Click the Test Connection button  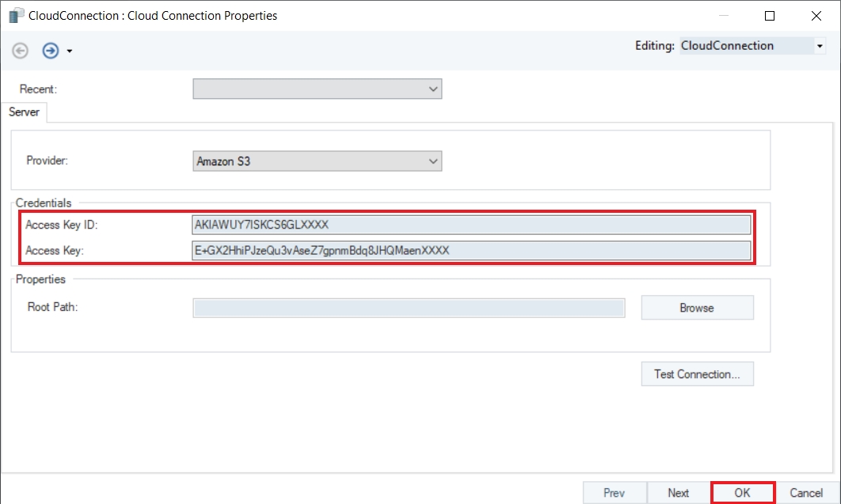697,374
